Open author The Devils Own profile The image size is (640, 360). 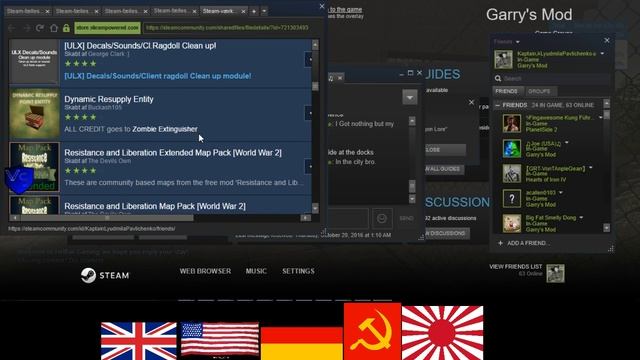(109, 161)
